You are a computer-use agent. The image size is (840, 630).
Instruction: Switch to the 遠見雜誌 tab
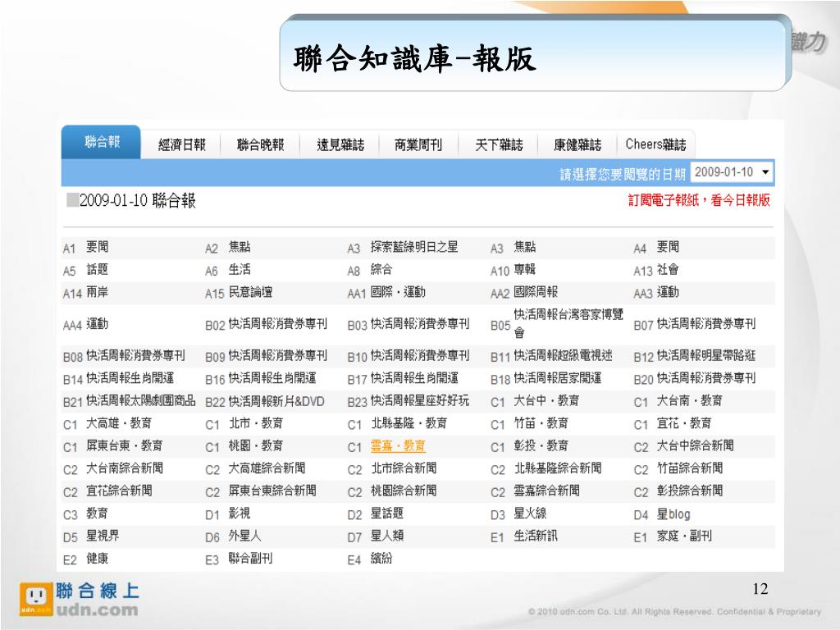340,144
